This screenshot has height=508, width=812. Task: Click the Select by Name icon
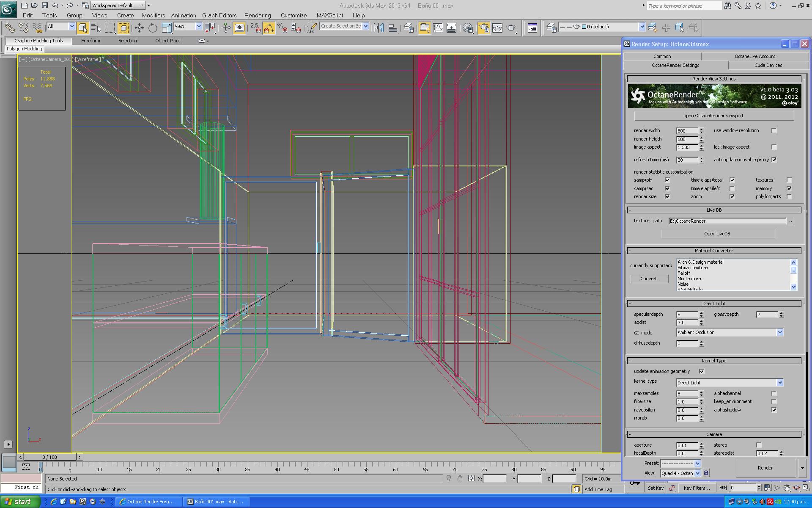click(x=96, y=28)
